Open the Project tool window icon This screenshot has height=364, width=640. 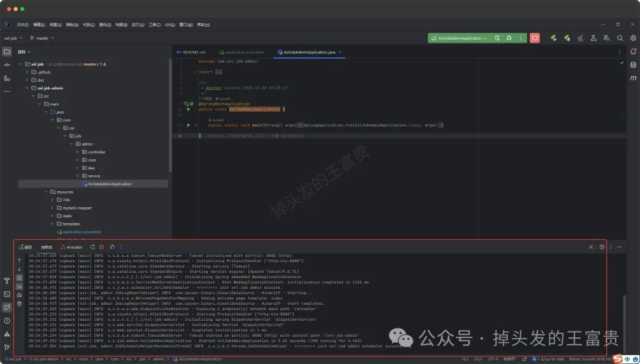pyautogui.click(x=7, y=51)
